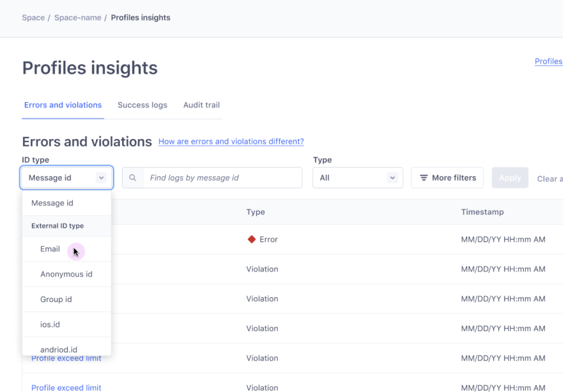Click the search magnifier icon

(x=132, y=178)
